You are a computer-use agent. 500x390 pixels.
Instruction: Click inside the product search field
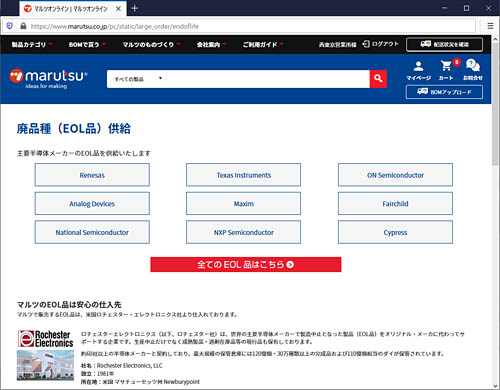coord(268,79)
